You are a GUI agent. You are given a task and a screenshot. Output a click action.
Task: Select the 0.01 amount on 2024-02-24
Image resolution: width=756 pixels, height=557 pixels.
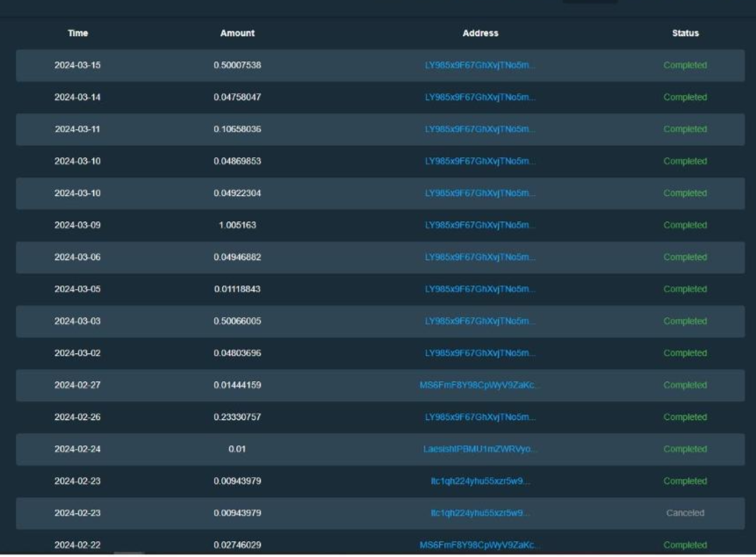coord(237,449)
